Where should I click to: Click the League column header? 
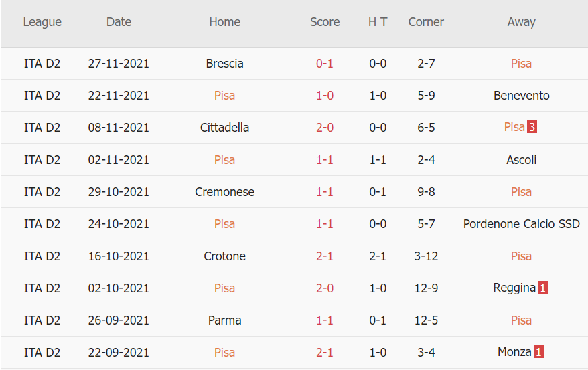coord(42,22)
